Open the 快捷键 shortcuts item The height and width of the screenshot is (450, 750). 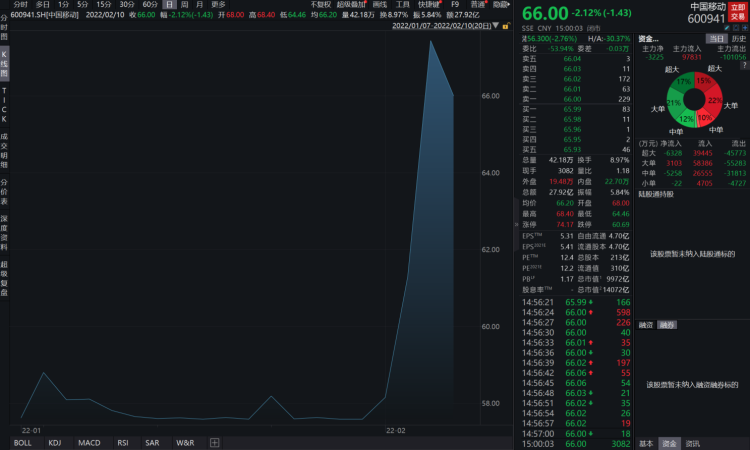429,4
